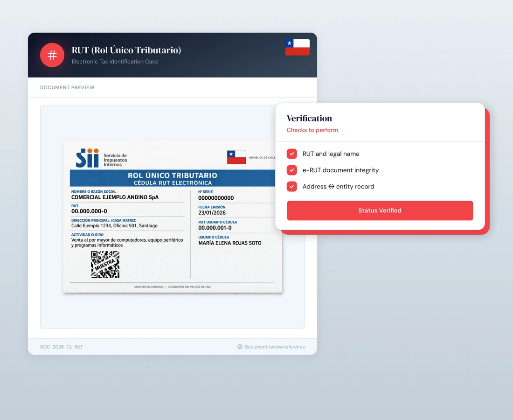
Task: Click the company name COMERCIAL EJEMPLO ANDINO SpA
Action: click(115, 197)
